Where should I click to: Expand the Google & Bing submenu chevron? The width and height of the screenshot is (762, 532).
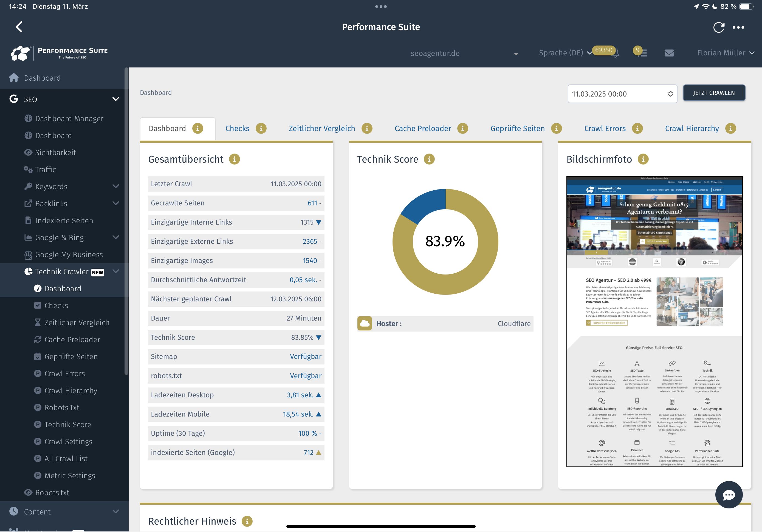coord(115,237)
